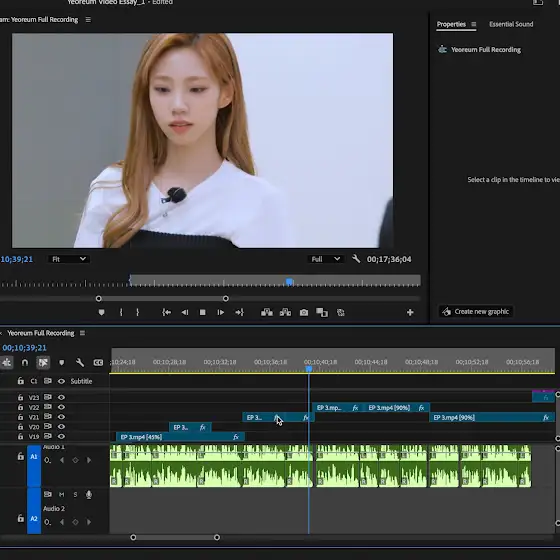Click the Mark Out button

coord(138,312)
